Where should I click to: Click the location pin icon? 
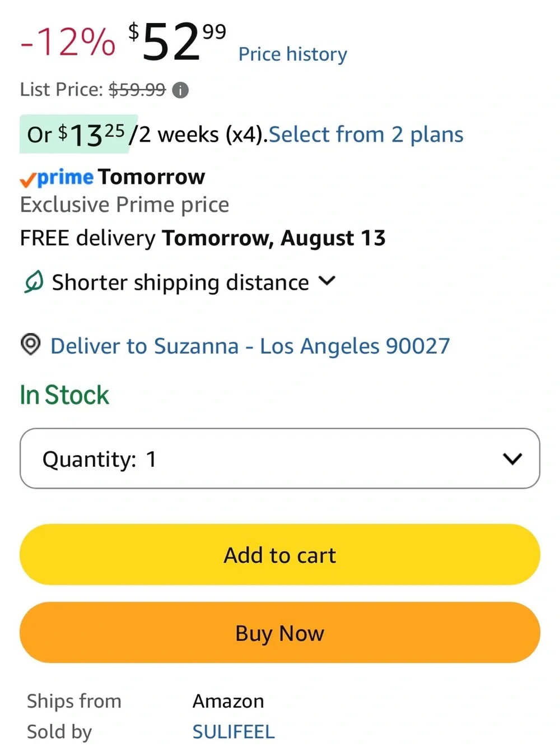31,344
